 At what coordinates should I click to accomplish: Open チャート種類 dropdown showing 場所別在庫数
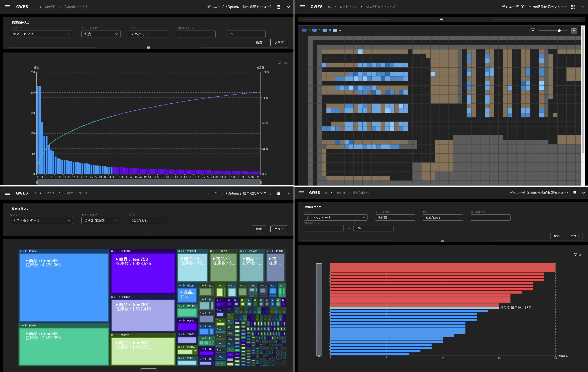click(x=101, y=220)
